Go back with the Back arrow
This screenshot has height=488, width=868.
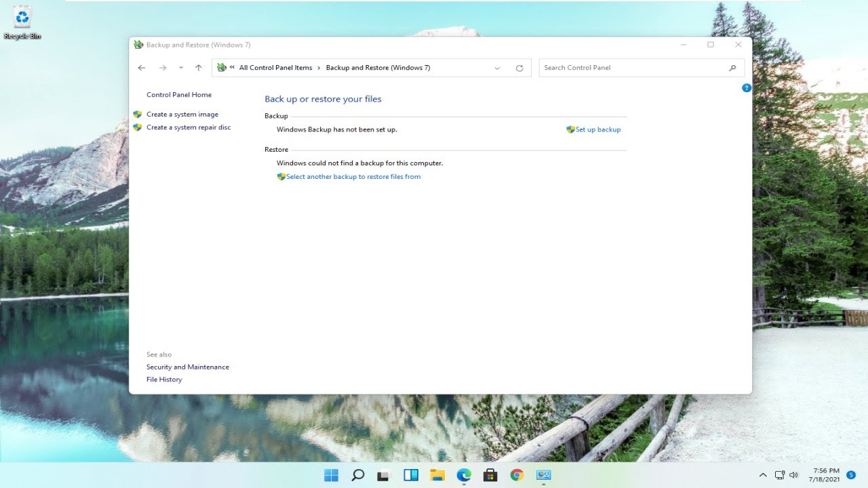pyautogui.click(x=141, y=68)
